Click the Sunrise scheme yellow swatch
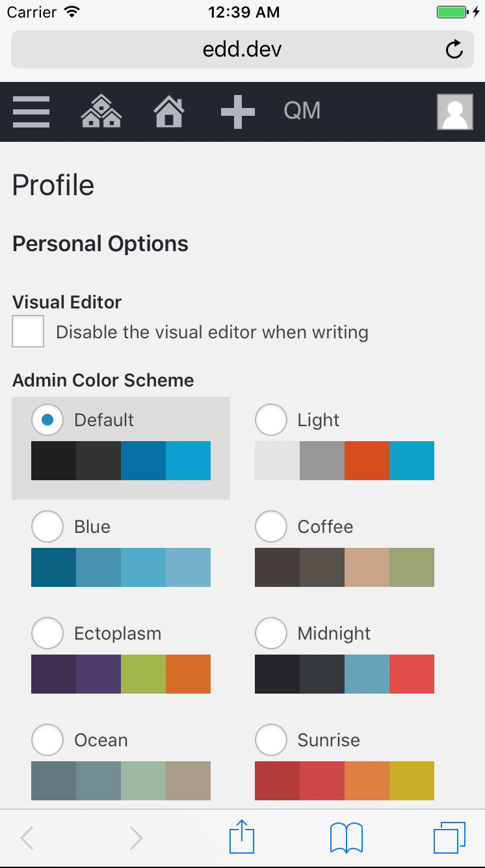This screenshot has height=868, width=485. point(412,780)
